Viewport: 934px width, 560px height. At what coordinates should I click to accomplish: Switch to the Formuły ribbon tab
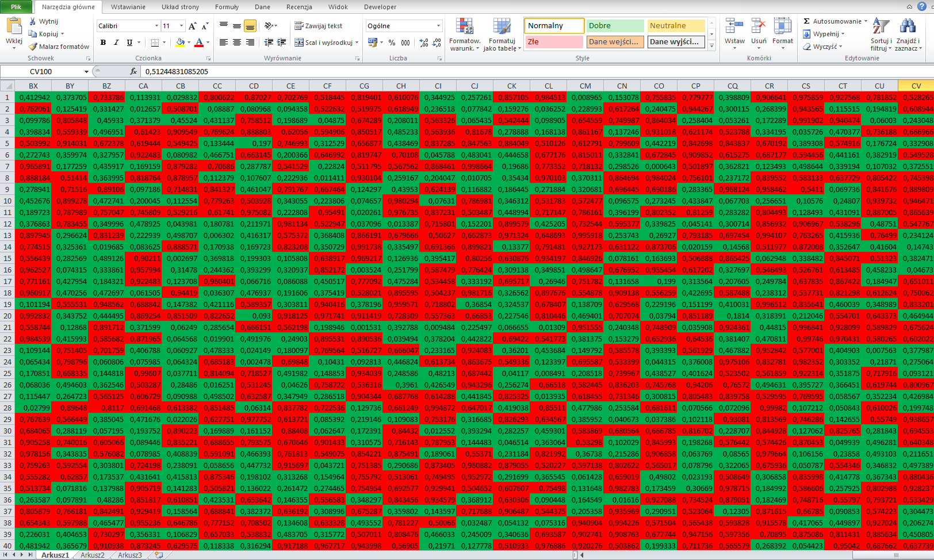point(227,7)
